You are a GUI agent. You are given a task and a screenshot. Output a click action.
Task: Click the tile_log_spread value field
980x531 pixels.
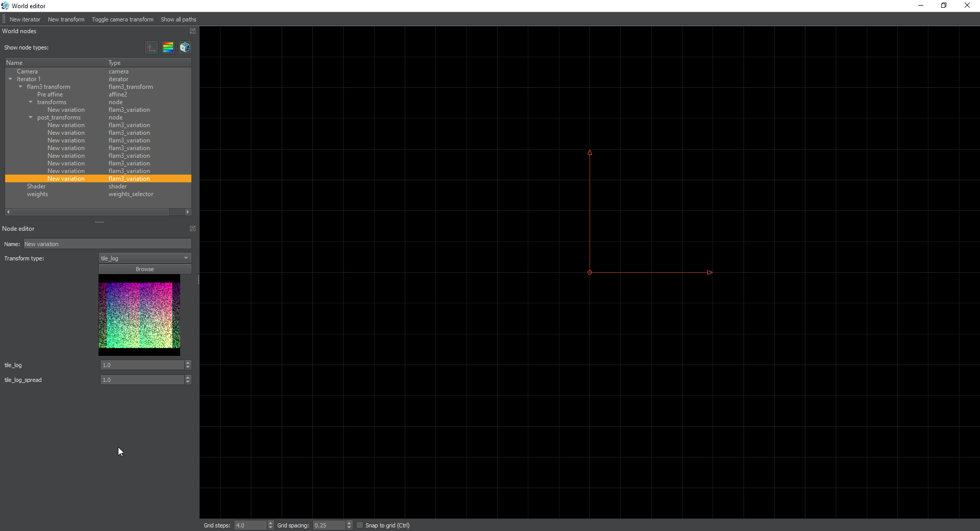[x=142, y=380]
